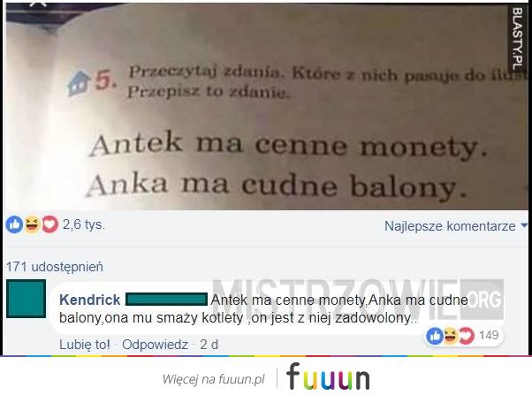Open the 2,6 tys. reactions count

(x=84, y=224)
